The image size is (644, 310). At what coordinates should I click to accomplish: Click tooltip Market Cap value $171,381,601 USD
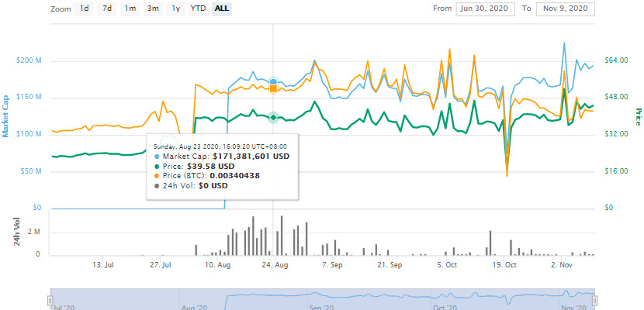pyautogui.click(x=251, y=157)
